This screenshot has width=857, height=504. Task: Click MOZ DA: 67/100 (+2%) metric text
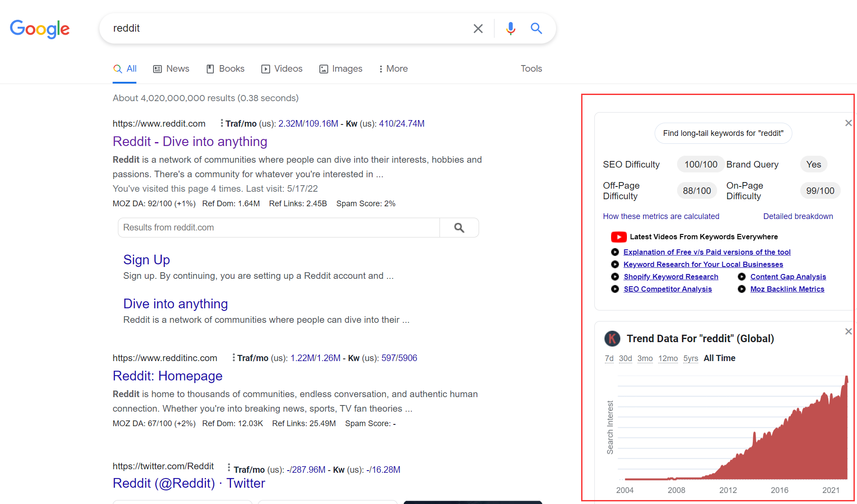pos(154,424)
